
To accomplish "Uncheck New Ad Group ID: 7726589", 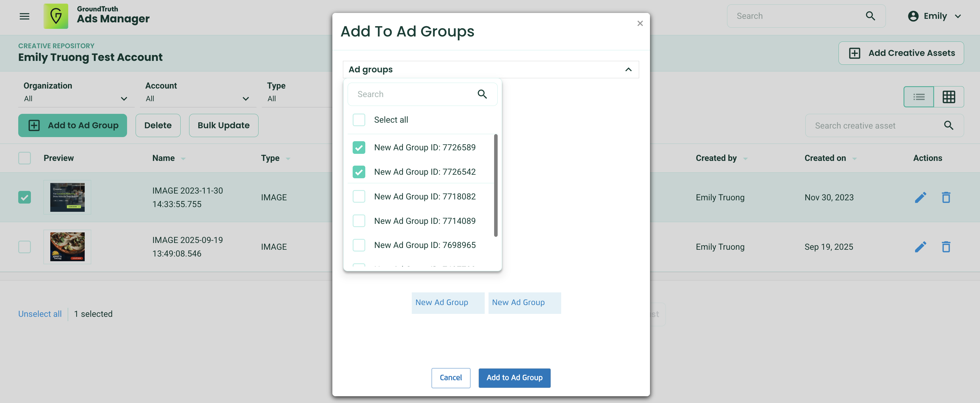I will [x=359, y=148].
